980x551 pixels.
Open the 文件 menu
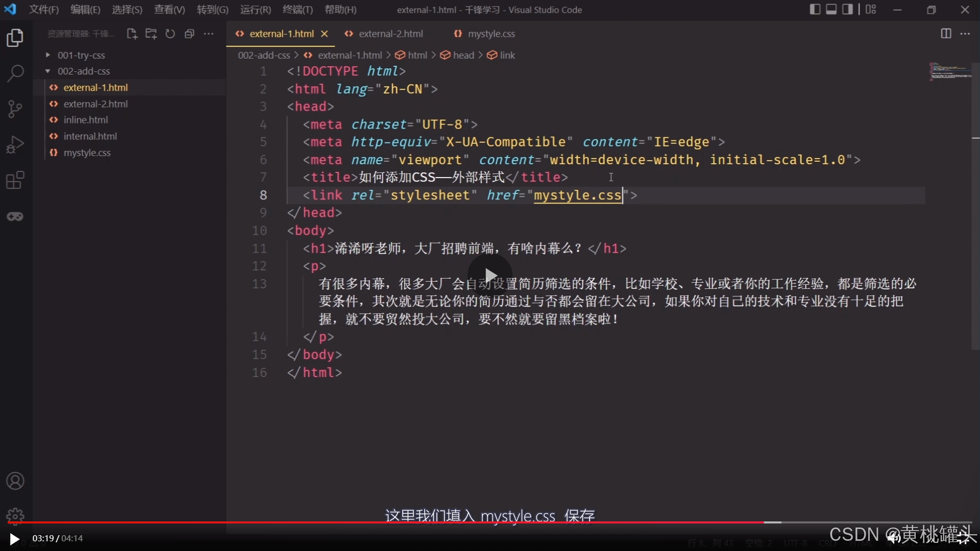tap(43, 9)
